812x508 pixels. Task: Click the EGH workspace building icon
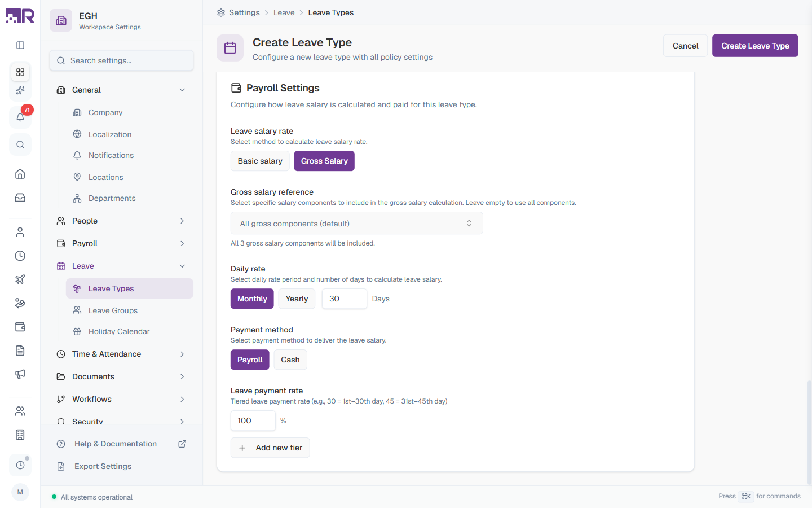click(61, 21)
